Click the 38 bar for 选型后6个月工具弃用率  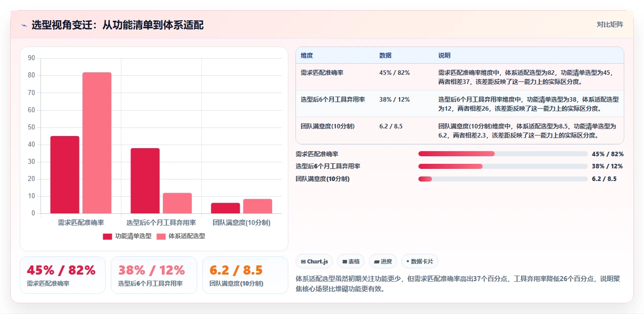(x=145, y=181)
